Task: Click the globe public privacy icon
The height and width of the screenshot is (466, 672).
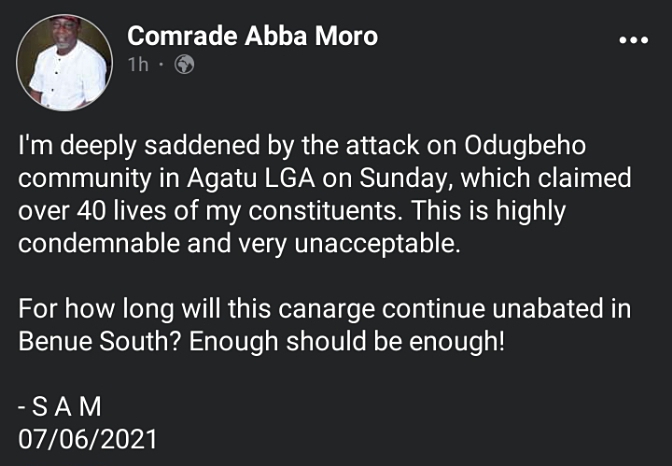Action: coord(184,66)
